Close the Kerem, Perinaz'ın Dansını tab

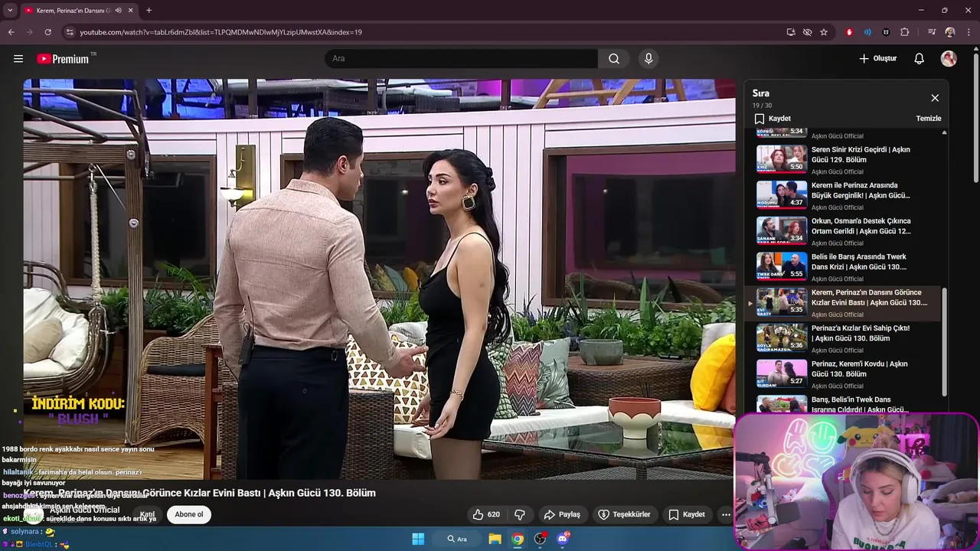tap(131, 11)
